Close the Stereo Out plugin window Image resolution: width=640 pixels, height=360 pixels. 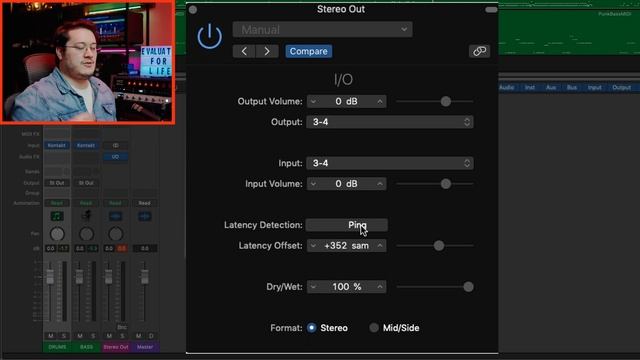(x=193, y=9)
